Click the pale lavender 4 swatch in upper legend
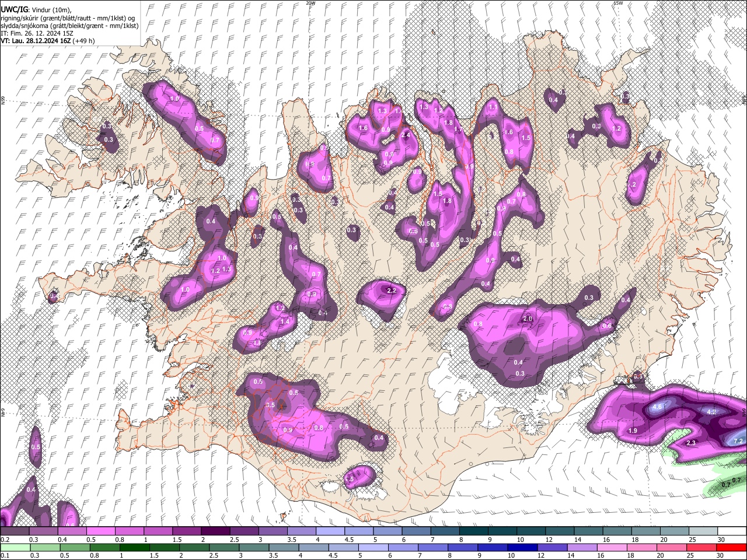 tap(330, 531)
